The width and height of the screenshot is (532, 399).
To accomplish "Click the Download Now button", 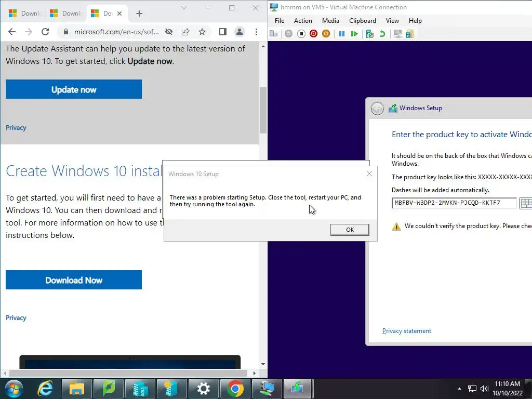I will tap(74, 280).
